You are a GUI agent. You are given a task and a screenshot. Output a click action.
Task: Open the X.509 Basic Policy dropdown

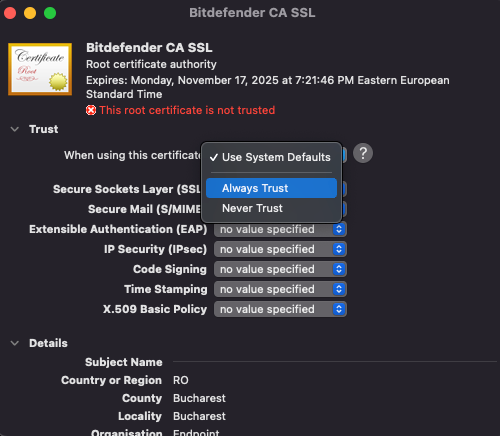(280, 309)
